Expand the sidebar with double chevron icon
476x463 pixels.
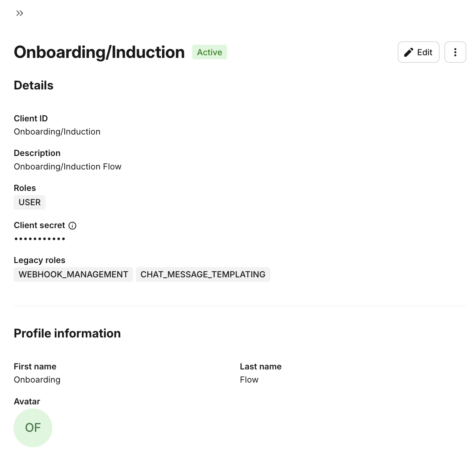(20, 14)
